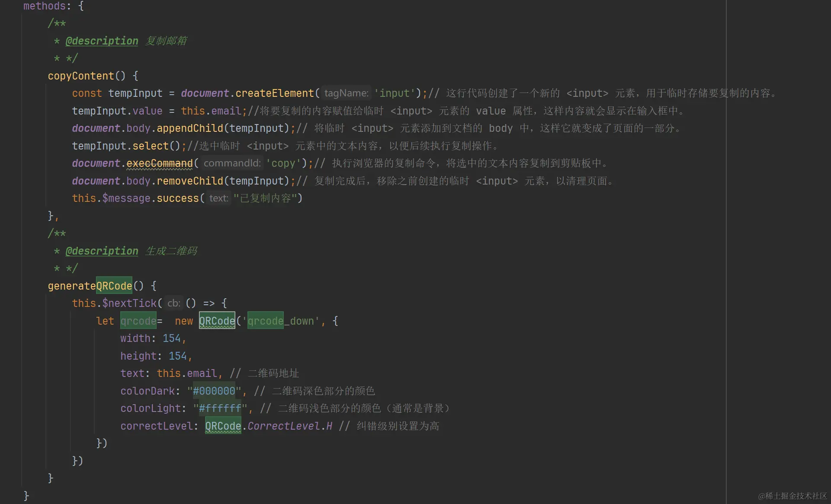This screenshot has height=504, width=831.
Task: Click the commandId parameter hint
Action: pyautogui.click(x=232, y=163)
